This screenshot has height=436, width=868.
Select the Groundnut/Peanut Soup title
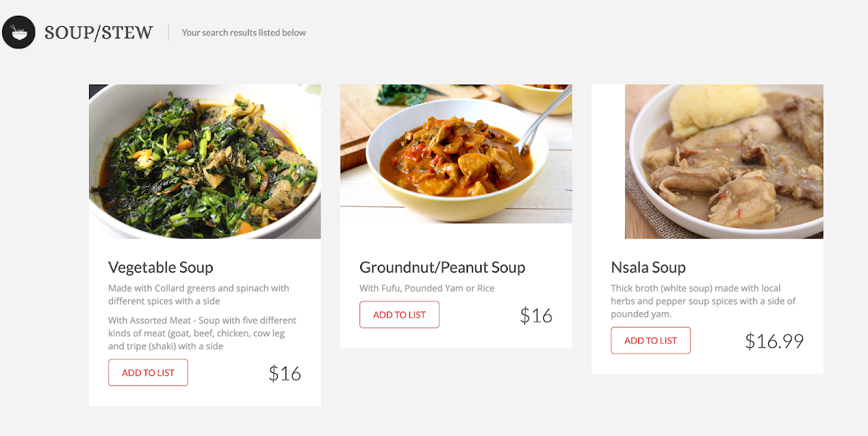[442, 268]
